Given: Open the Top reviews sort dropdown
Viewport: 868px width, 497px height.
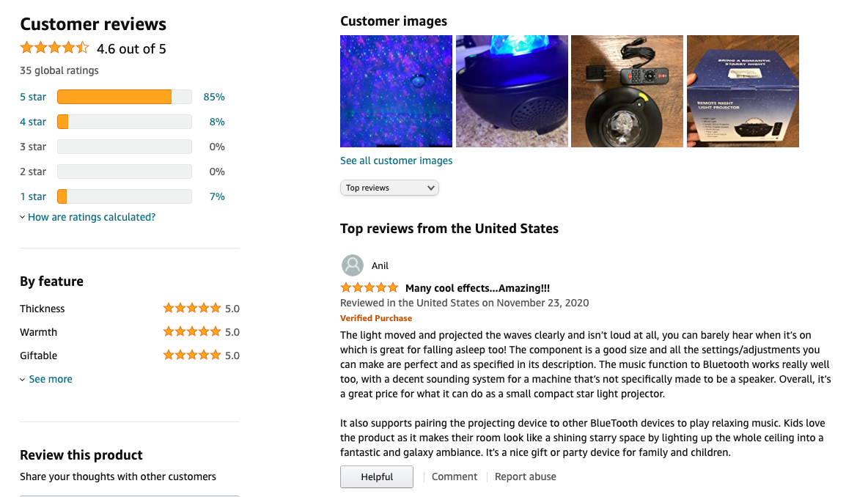Looking at the screenshot, I should [x=389, y=188].
